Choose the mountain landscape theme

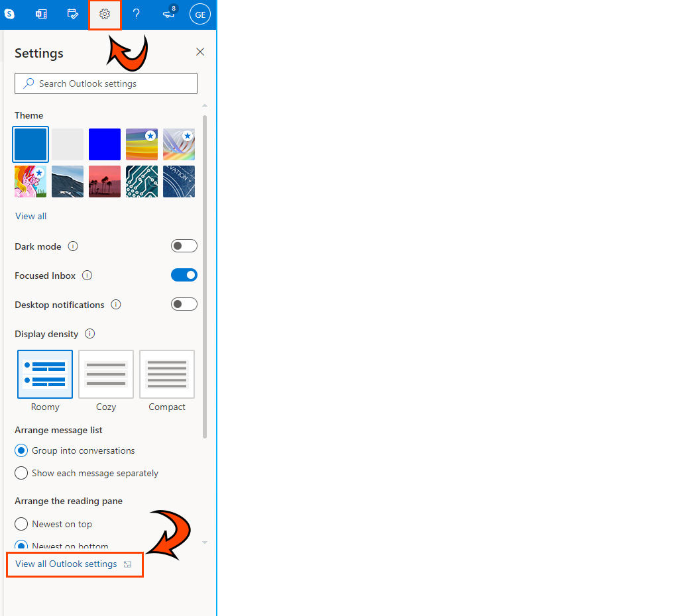(x=68, y=181)
